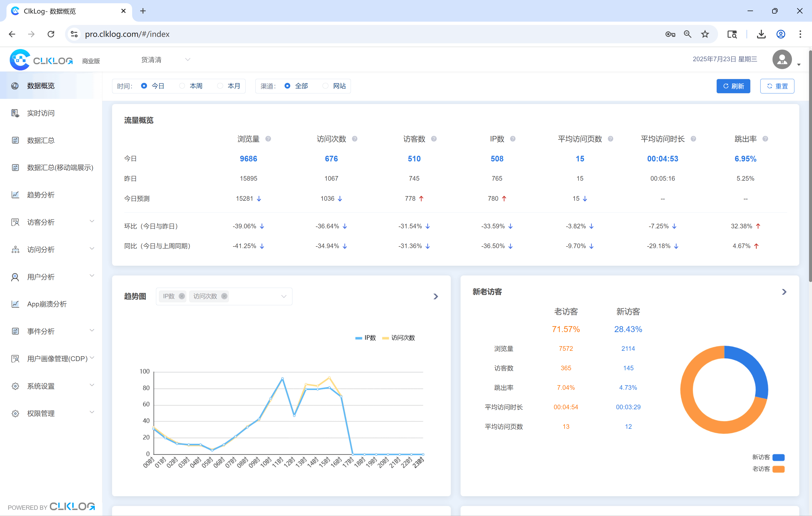
Task: Select the 网站 channel radio button
Action: click(325, 86)
